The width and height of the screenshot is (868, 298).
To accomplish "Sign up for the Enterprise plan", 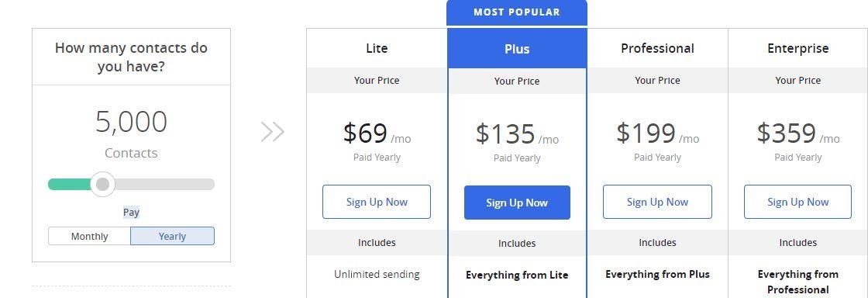I will pyautogui.click(x=797, y=202).
